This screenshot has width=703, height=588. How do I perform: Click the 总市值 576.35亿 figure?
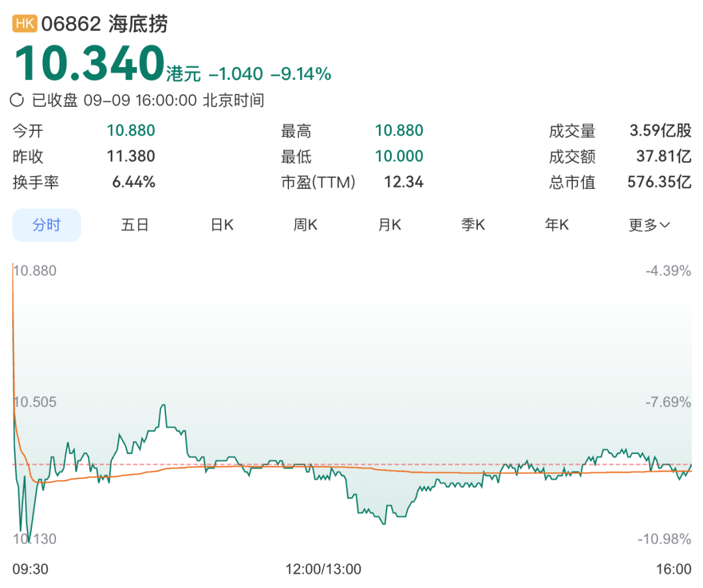click(659, 182)
